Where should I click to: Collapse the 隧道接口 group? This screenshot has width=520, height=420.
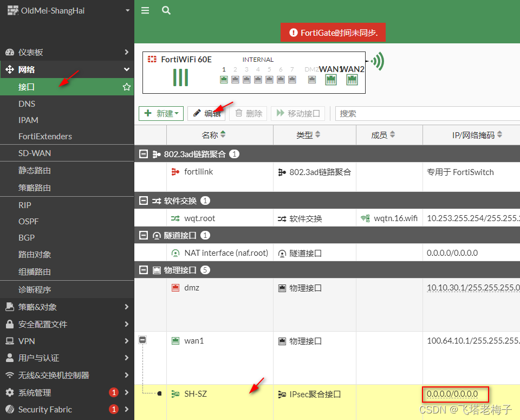click(143, 235)
